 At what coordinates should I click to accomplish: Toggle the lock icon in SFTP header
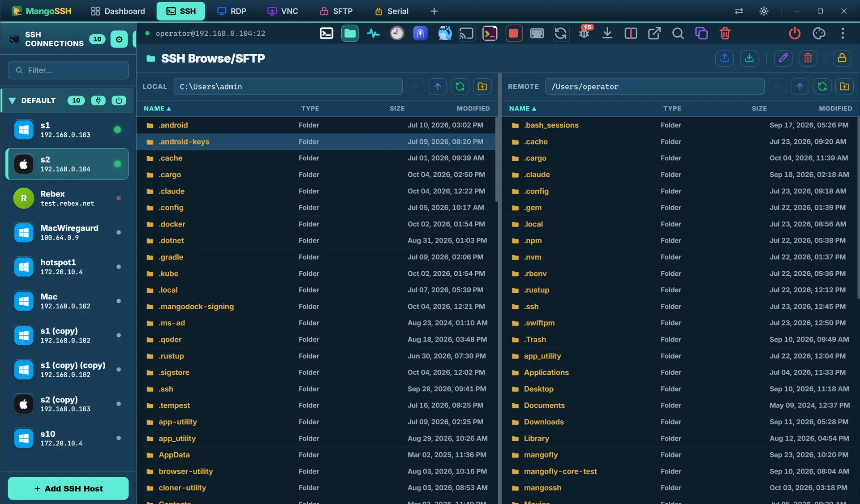coord(842,58)
